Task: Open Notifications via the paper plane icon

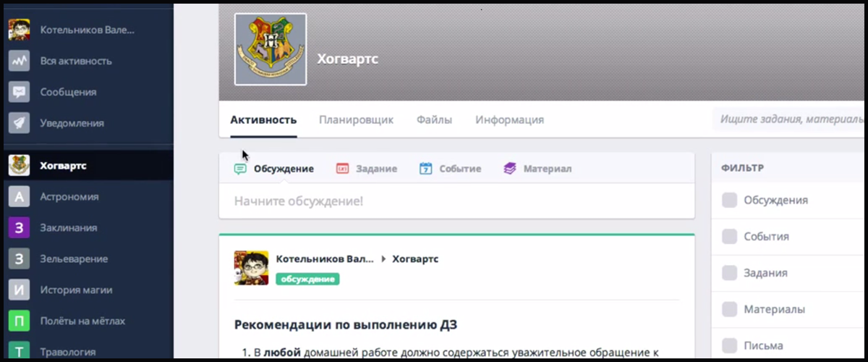Action: coord(19,123)
